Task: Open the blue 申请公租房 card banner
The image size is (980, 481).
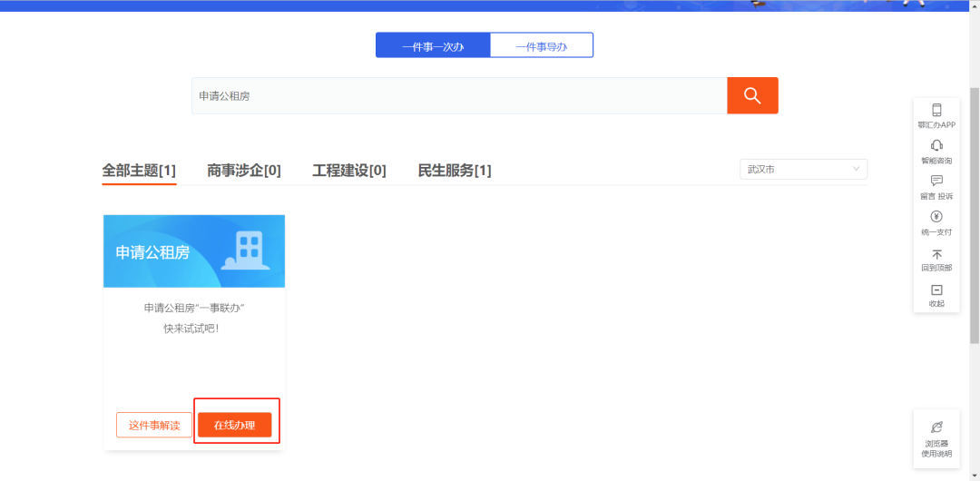Action: coord(194,251)
